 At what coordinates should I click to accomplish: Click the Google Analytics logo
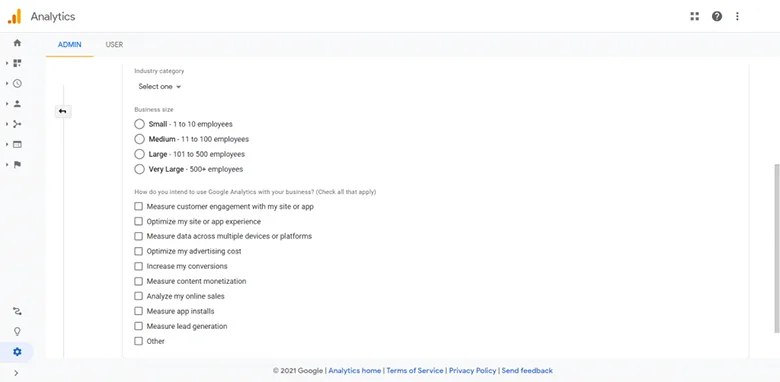click(14, 16)
